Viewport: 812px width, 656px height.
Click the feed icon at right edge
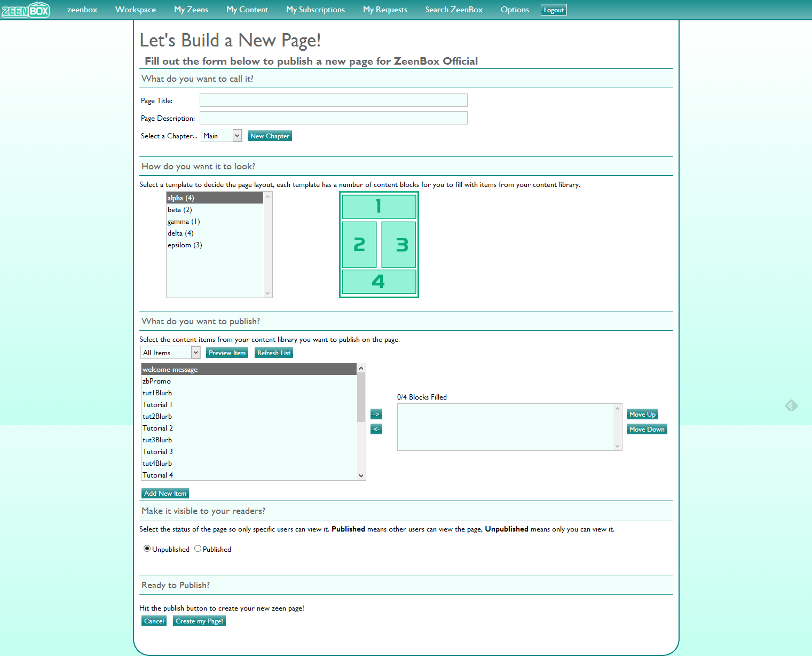click(791, 405)
